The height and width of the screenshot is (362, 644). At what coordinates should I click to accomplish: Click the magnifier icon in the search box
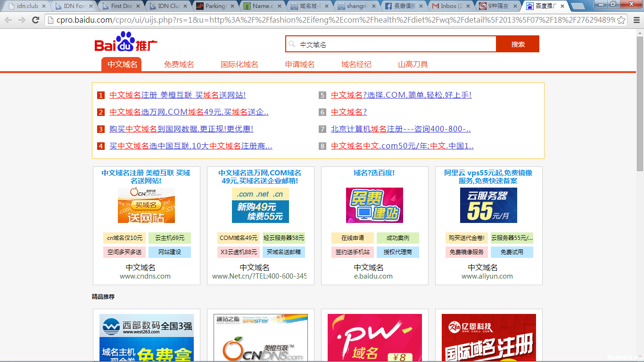pyautogui.click(x=292, y=43)
